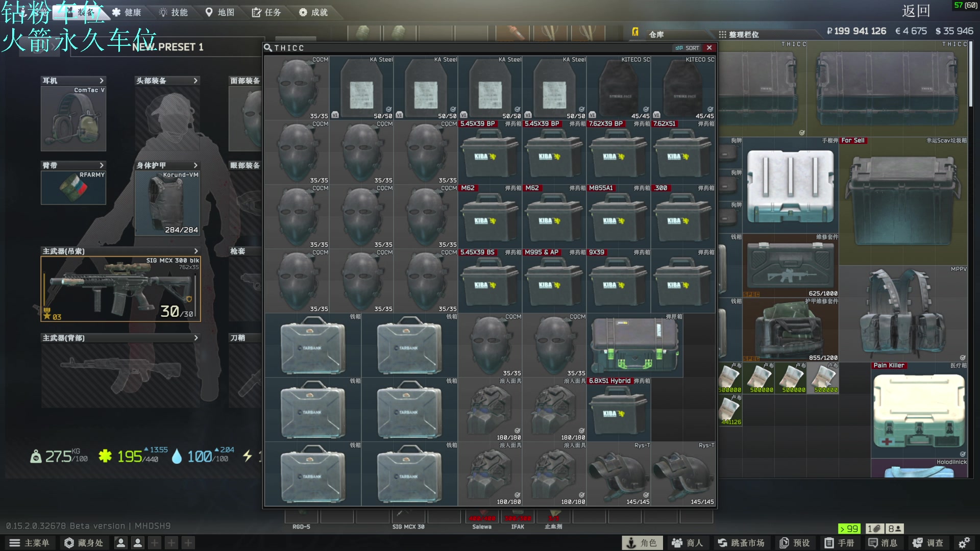Switch to the 任务 (Tasks) tab

click(266, 12)
